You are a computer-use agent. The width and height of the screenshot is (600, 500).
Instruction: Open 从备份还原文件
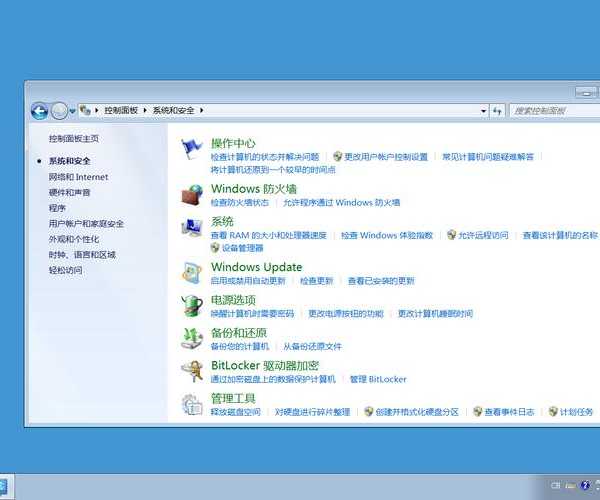tap(312, 347)
